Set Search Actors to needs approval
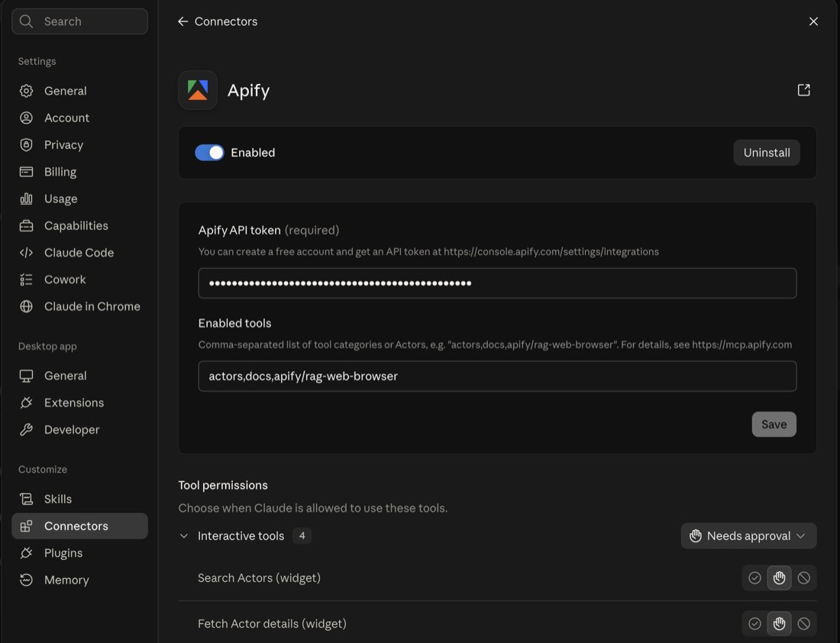840x643 pixels. click(780, 577)
